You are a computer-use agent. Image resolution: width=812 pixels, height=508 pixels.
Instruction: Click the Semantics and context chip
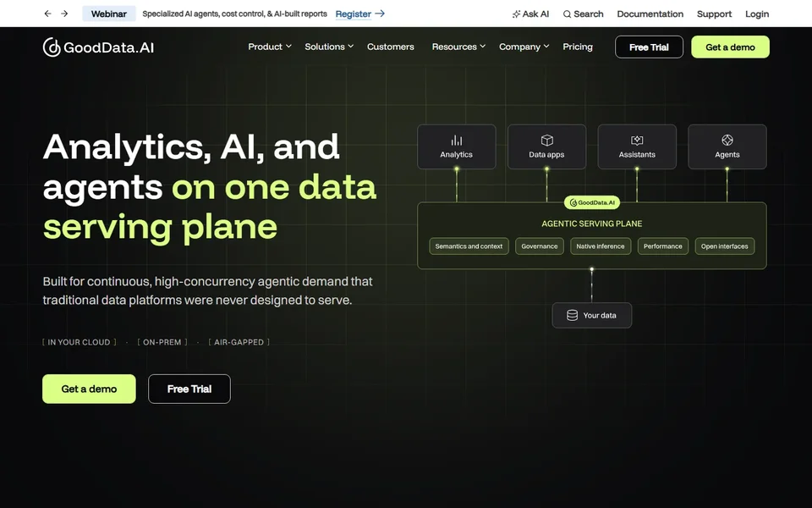pyautogui.click(x=469, y=246)
